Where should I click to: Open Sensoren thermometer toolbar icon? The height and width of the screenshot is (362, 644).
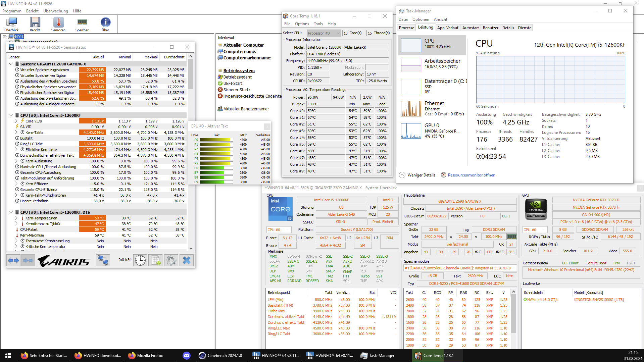coord(58,24)
